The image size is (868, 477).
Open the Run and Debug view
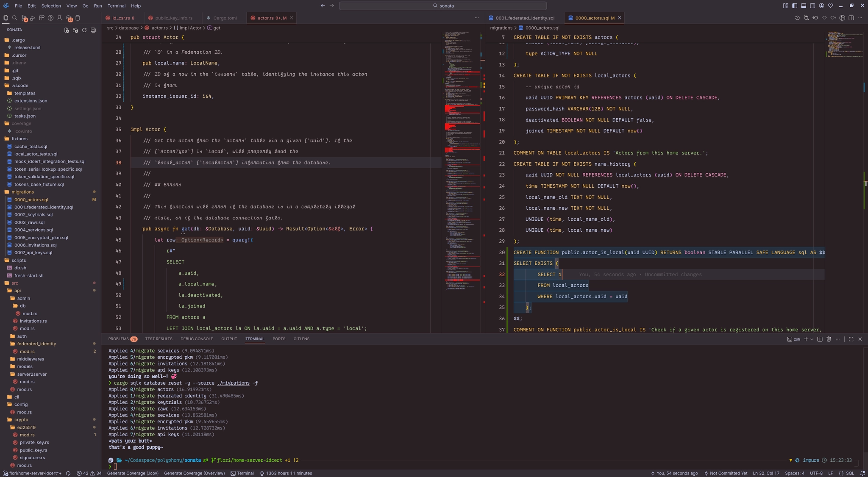pyautogui.click(x=33, y=18)
